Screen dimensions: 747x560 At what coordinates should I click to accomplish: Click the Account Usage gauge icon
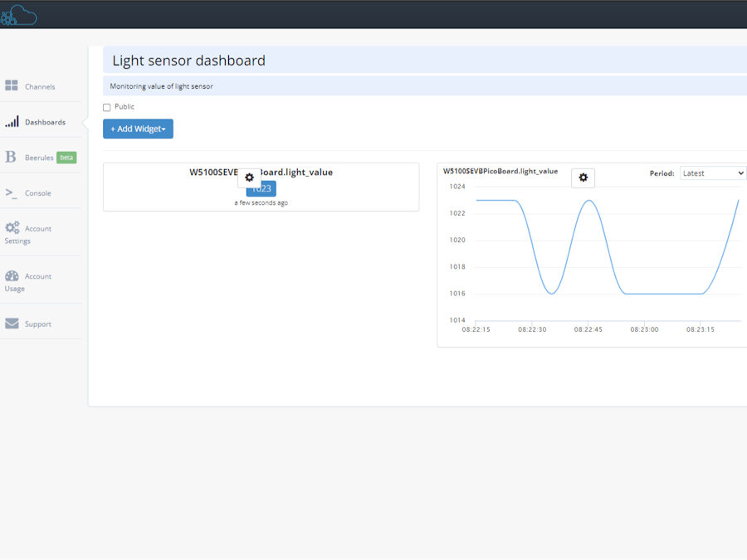click(12, 276)
